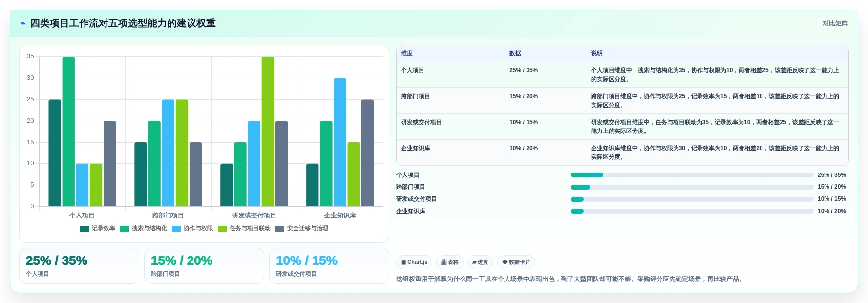Click 研发或交付项目 label under chart x-axis
The image size is (868, 303).
[x=254, y=216]
